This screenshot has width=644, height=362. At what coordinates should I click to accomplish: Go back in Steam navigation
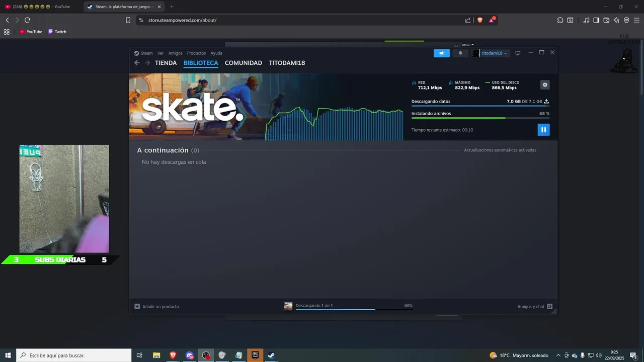click(x=137, y=63)
